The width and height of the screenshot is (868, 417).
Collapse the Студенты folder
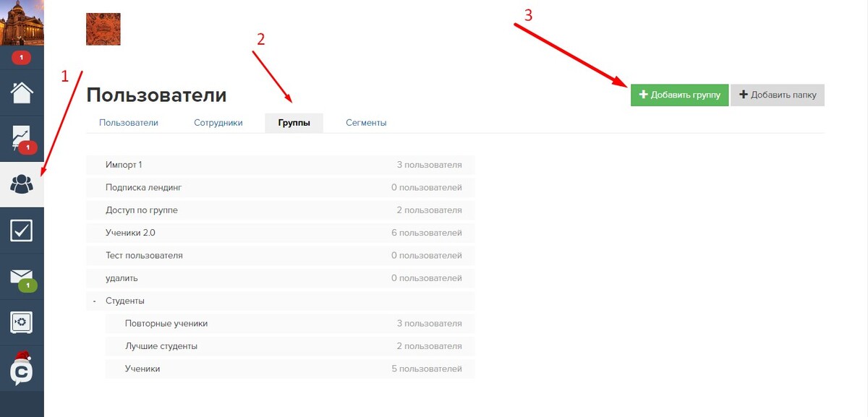click(95, 301)
